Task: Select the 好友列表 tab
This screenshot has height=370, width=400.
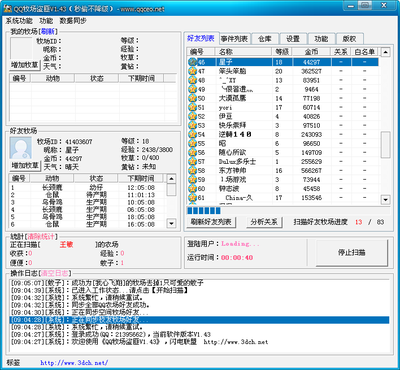Action: click(x=201, y=38)
